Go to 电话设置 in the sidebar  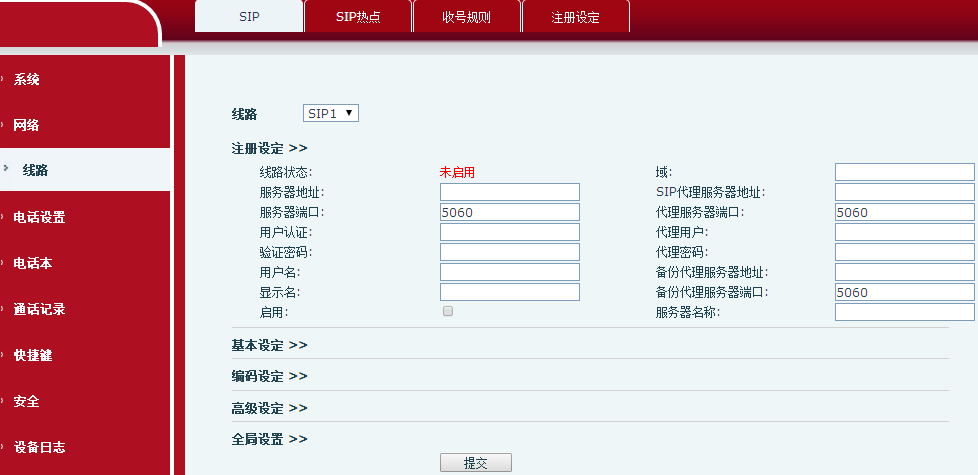39,217
